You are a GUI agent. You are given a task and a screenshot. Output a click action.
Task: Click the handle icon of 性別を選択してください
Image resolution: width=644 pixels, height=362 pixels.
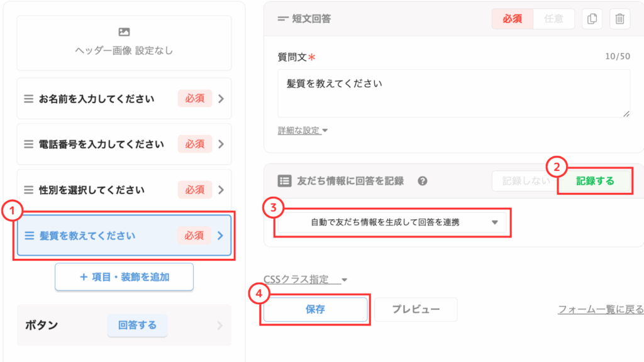28,190
